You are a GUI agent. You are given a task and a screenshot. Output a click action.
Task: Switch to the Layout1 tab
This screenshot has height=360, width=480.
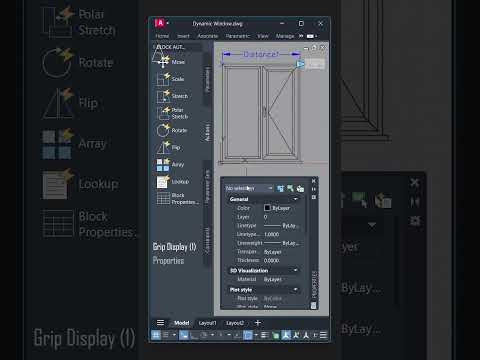(207, 323)
